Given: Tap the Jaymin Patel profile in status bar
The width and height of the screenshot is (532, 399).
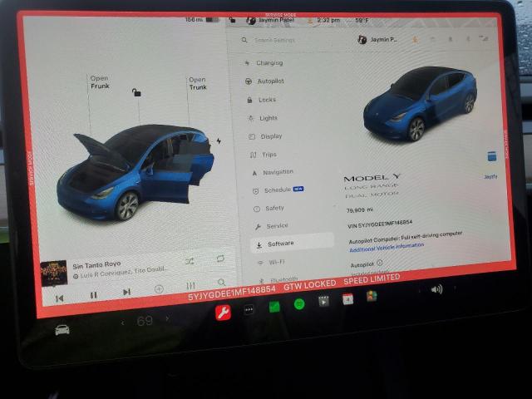Looking at the screenshot, I should tap(270, 20).
